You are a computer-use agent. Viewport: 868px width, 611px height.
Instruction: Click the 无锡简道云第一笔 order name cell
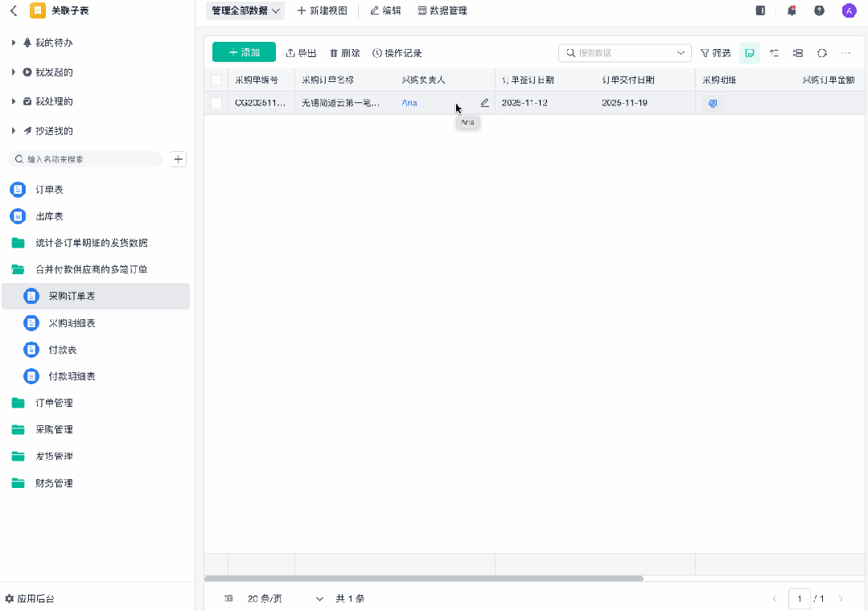coord(345,103)
